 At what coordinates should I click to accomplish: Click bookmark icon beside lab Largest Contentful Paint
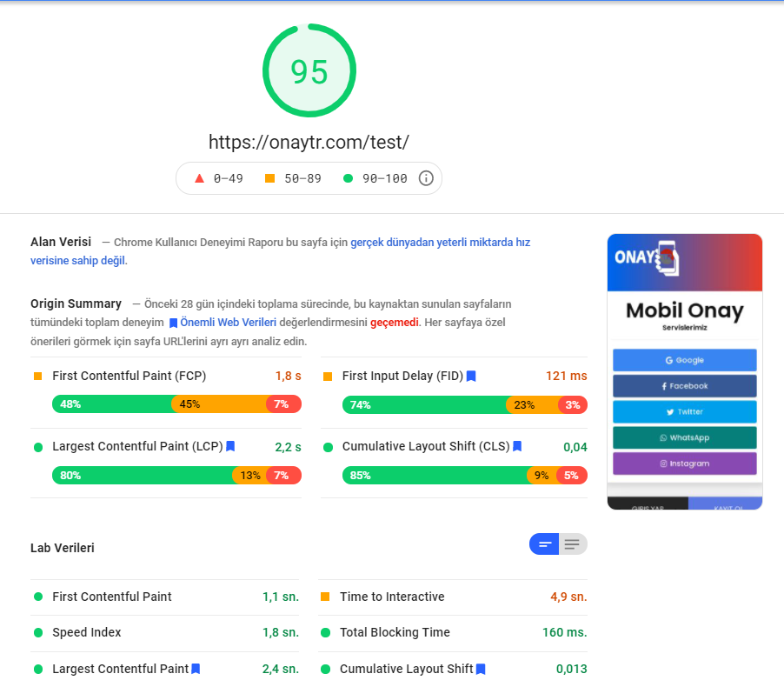pos(196,669)
